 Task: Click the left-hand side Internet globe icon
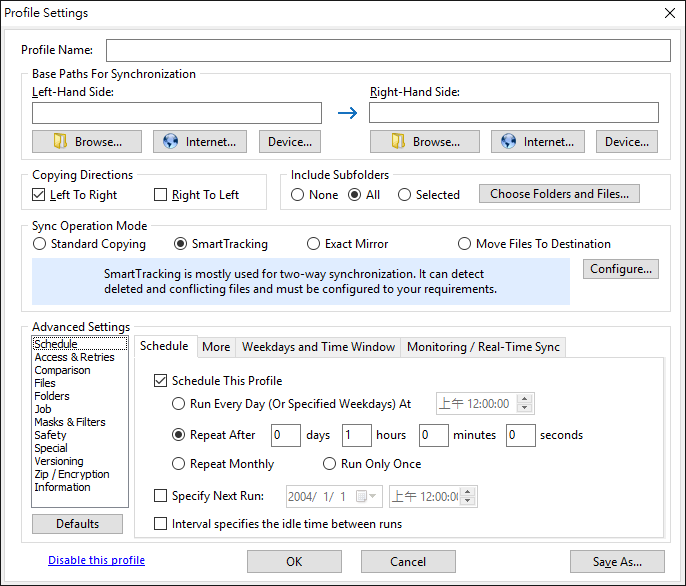(x=170, y=141)
